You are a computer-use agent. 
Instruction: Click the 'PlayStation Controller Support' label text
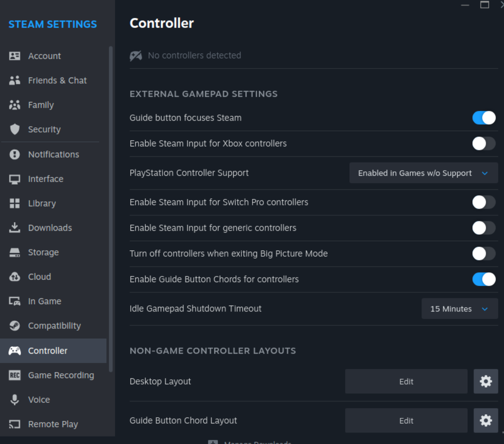pyautogui.click(x=189, y=173)
